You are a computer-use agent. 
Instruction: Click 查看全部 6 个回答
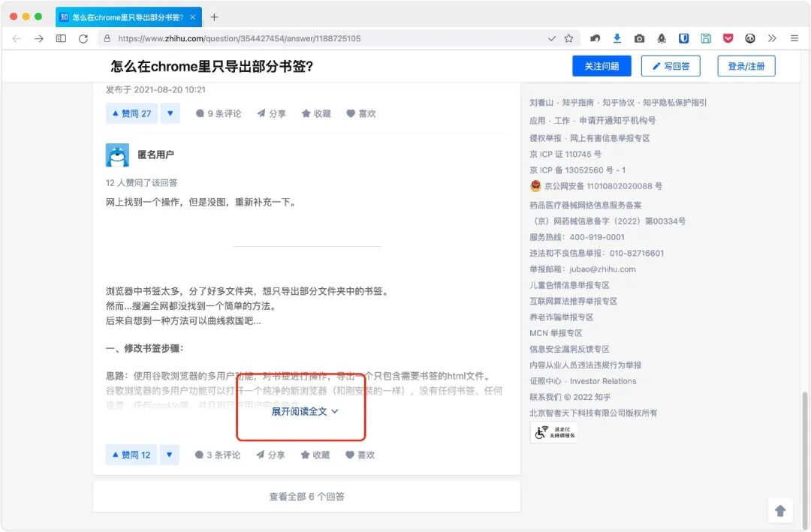click(x=306, y=497)
